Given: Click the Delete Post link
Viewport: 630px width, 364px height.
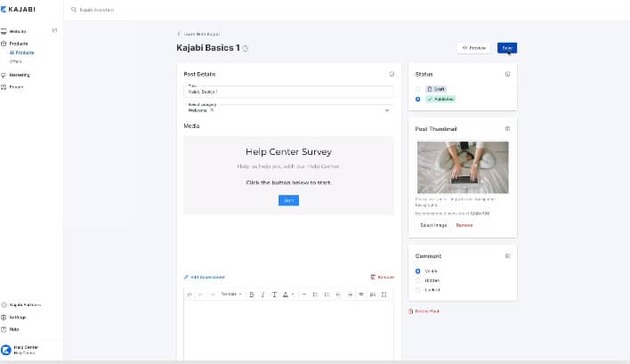Looking at the screenshot, I should [424, 311].
